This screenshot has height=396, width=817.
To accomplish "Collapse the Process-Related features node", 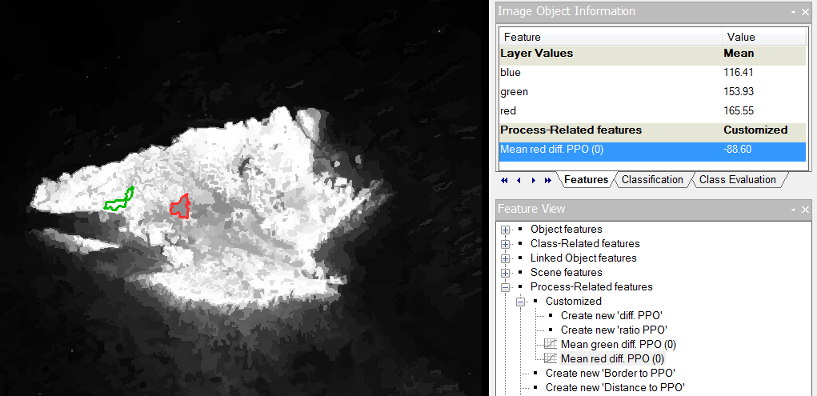I will click(504, 287).
